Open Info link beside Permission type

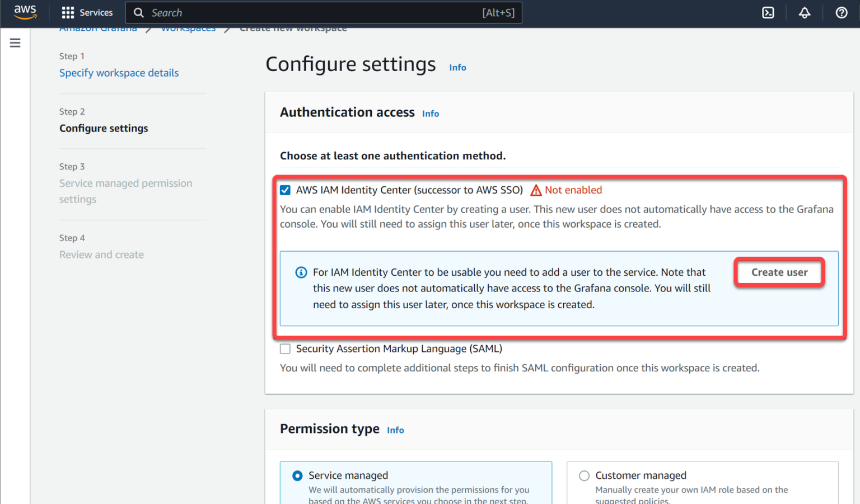395,430
